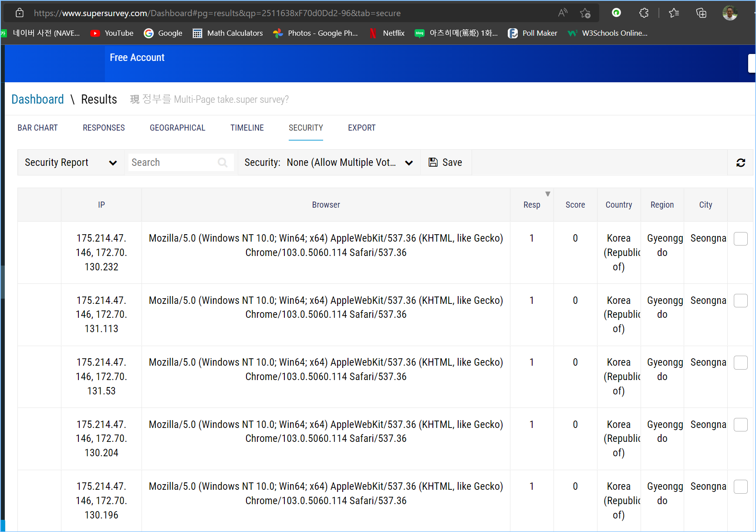This screenshot has height=532, width=756.
Task: Click the browser Read Aloud icon
Action: pos(563,13)
